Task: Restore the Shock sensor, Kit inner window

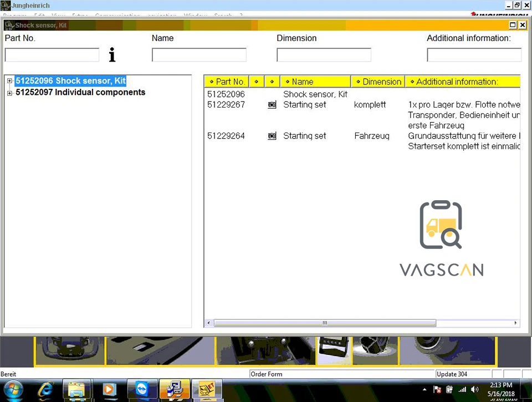Action: point(513,25)
